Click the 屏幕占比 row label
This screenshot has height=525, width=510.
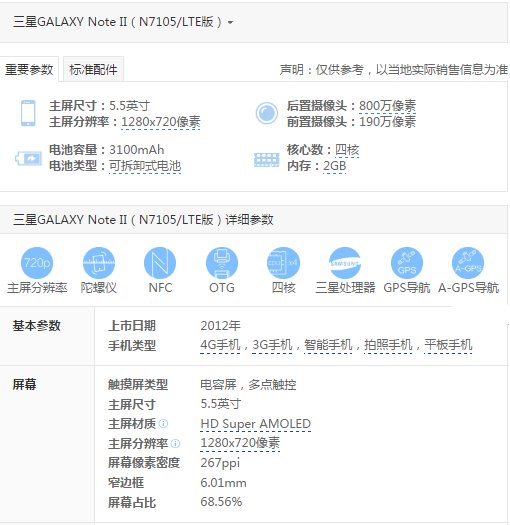click(132, 503)
